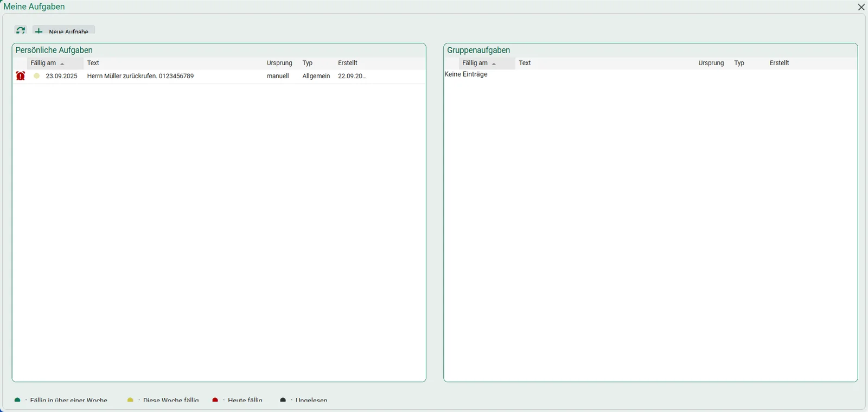Screen dimensions: 868x412
Task: Click the 'Keine Einträge' text
Action: [x=466, y=74]
